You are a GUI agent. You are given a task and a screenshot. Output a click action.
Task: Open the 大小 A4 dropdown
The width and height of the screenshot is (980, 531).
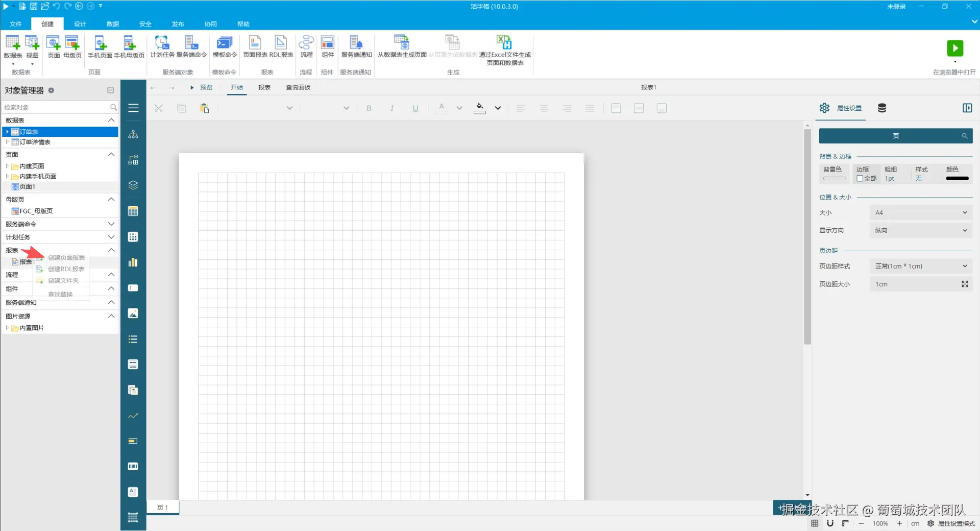click(921, 213)
